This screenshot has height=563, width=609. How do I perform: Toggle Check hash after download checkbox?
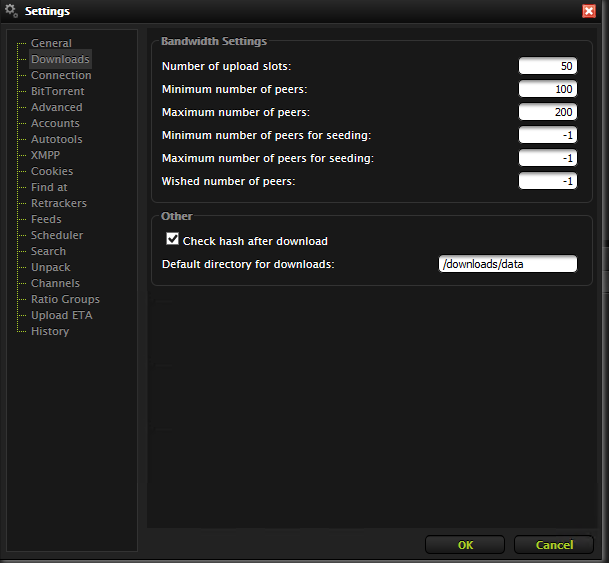172,239
